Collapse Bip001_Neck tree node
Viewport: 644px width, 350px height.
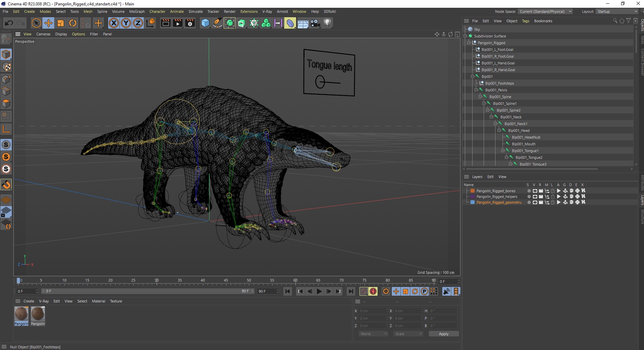click(491, 117)
